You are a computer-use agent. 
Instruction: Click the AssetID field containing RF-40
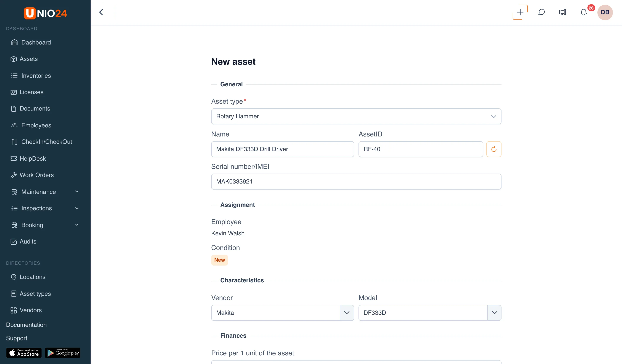pyautogui.click(x=421, y=149)
